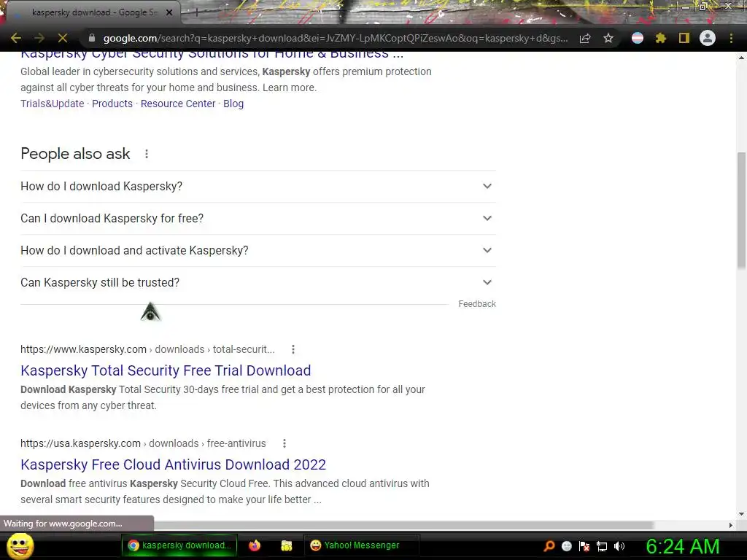This screenshot has height=560, width=747.
Task: Click the vertical scrollbar thumb
Action: click(x=741, y=209)
